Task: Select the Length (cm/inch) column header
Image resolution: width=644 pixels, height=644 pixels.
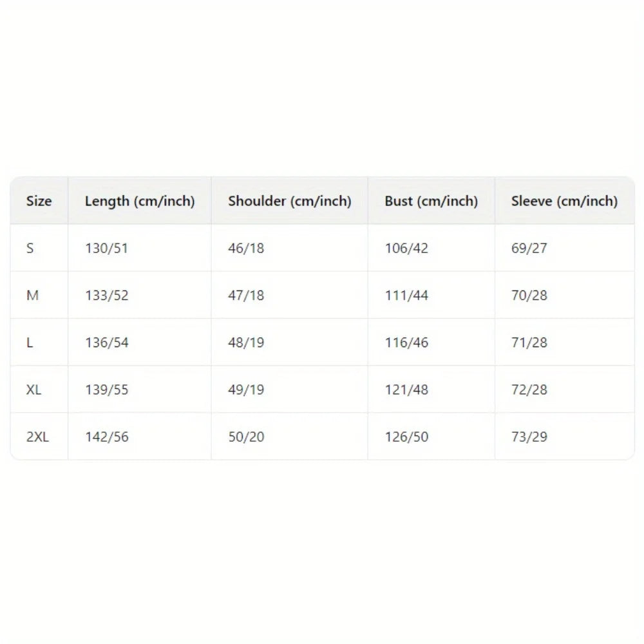Action: click(x=139, y=201)
